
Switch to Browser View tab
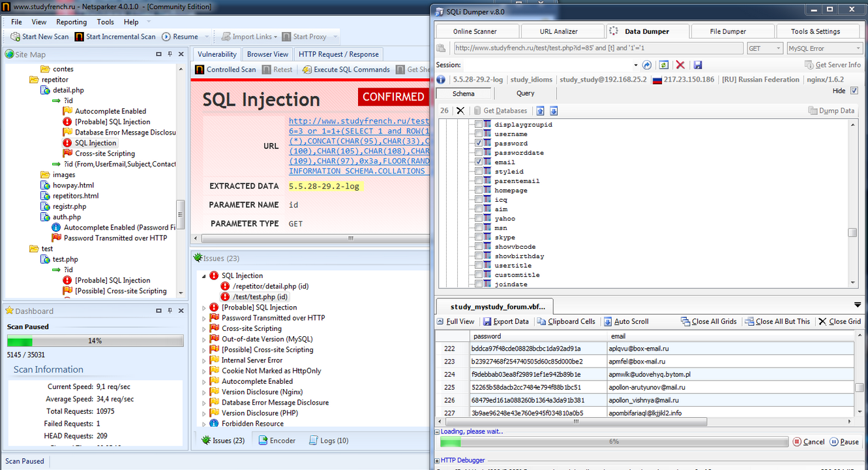point(267,54)
